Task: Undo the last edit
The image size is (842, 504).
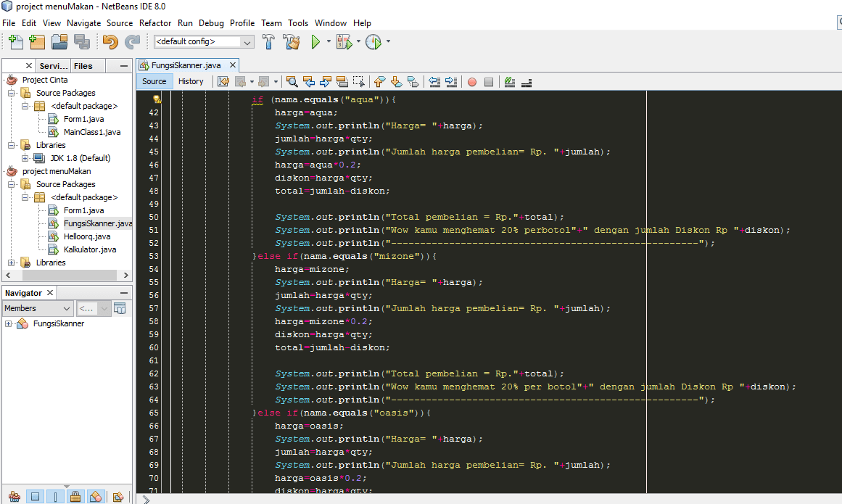Action: pos(110,42)
